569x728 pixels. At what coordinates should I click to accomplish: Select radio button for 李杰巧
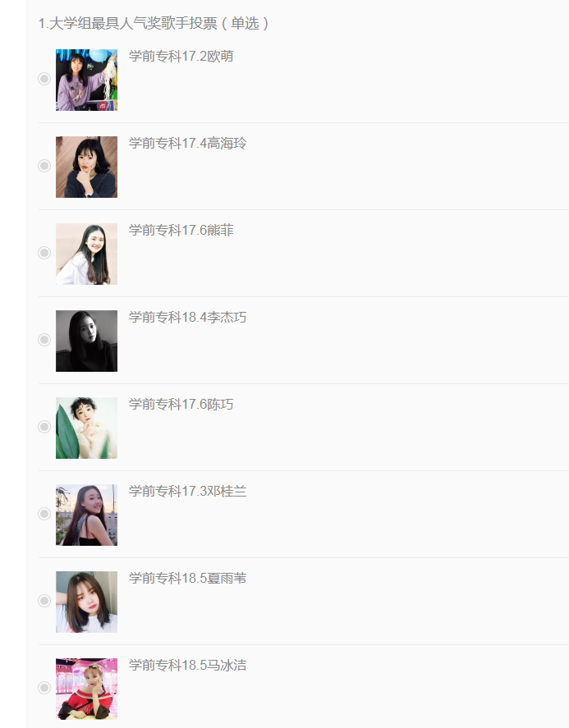[44, 340]
